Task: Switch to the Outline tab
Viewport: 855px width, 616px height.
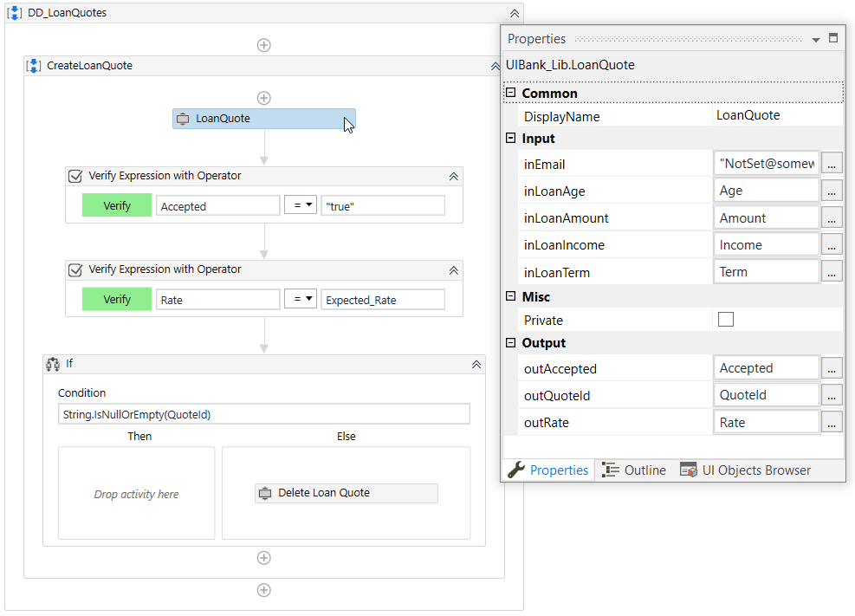Action: 634,470
